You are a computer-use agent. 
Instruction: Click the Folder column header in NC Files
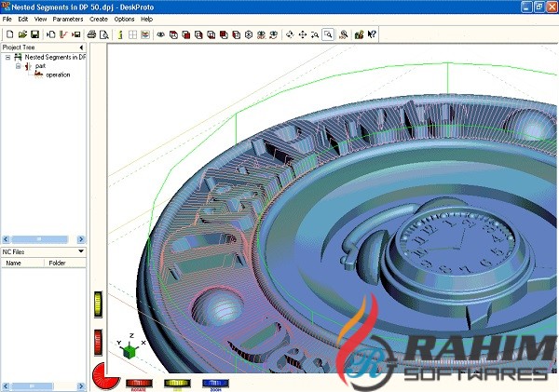(65, 263)
